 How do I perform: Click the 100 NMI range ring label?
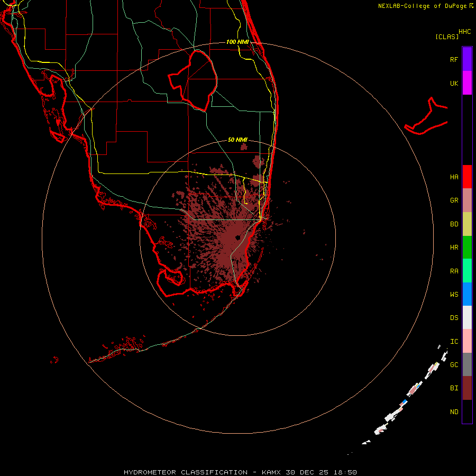[x=237, y=42]
